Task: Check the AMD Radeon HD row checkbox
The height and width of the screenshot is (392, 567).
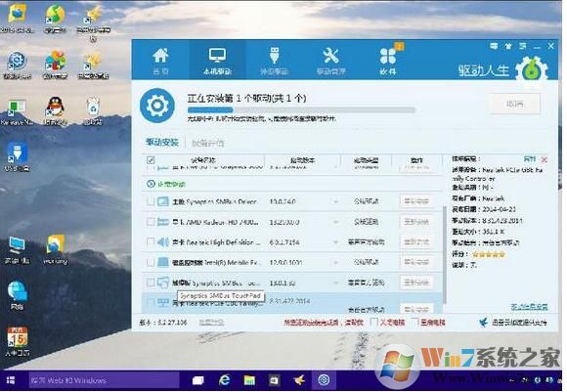Action: click(151, 222)
